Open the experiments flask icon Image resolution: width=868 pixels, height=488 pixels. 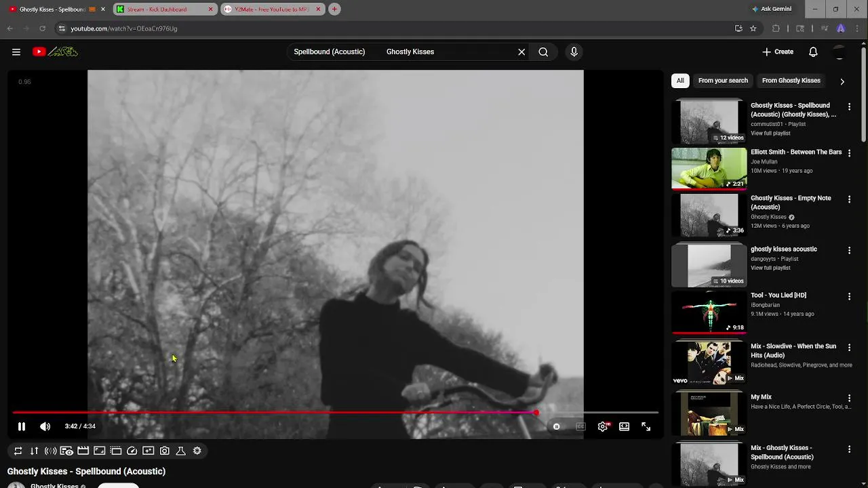click(181, 451)
